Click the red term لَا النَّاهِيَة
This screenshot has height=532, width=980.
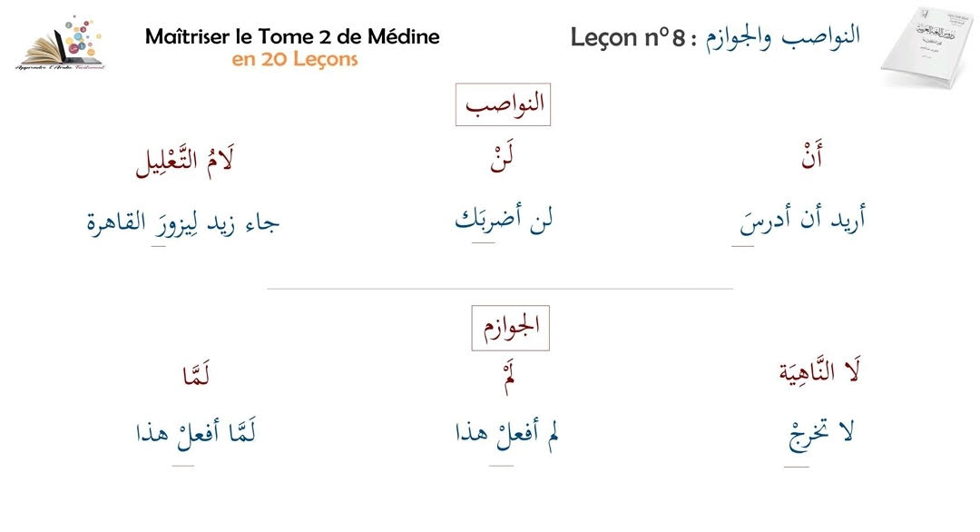click(x=820, y=373)
